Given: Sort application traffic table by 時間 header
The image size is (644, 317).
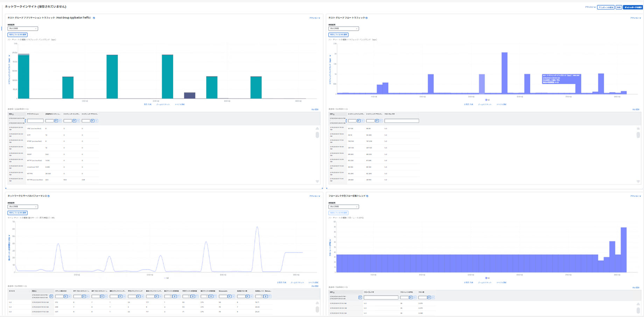Looking at the screenshot, I should pos(11,114).
